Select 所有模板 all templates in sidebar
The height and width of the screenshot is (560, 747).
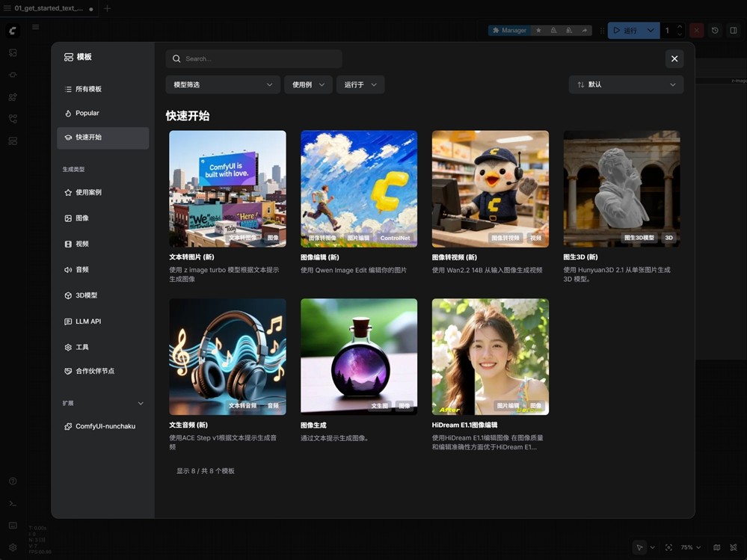[88, 89]
